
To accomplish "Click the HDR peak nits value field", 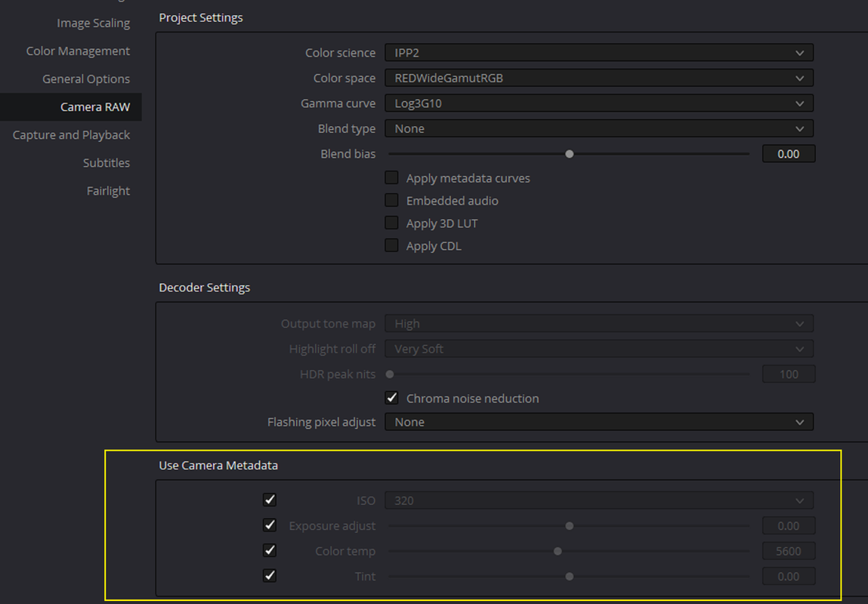I will point(788,374).
